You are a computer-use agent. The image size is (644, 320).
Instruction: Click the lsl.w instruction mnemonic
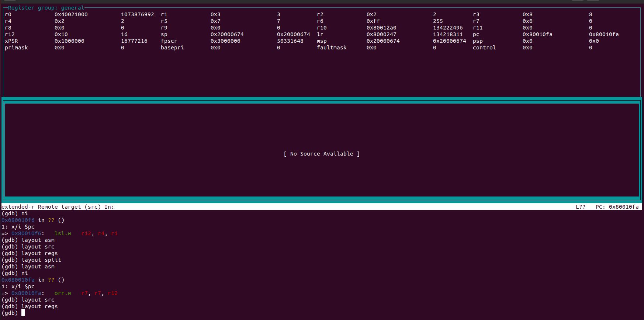tap(63, 233)
